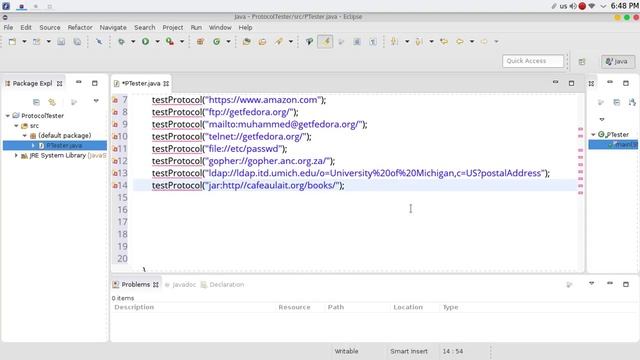Click the Open Type toolbar icon
The width and height of the screenshot is (640, 360).
point(246,42)
